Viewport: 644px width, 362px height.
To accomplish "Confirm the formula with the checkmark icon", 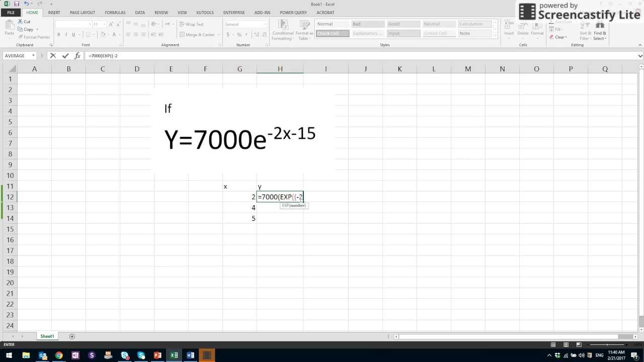I will (x=65, y=56).
